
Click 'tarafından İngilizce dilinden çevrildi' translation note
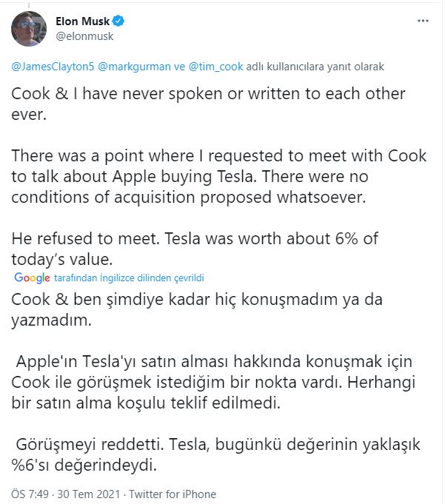[128, 278]
